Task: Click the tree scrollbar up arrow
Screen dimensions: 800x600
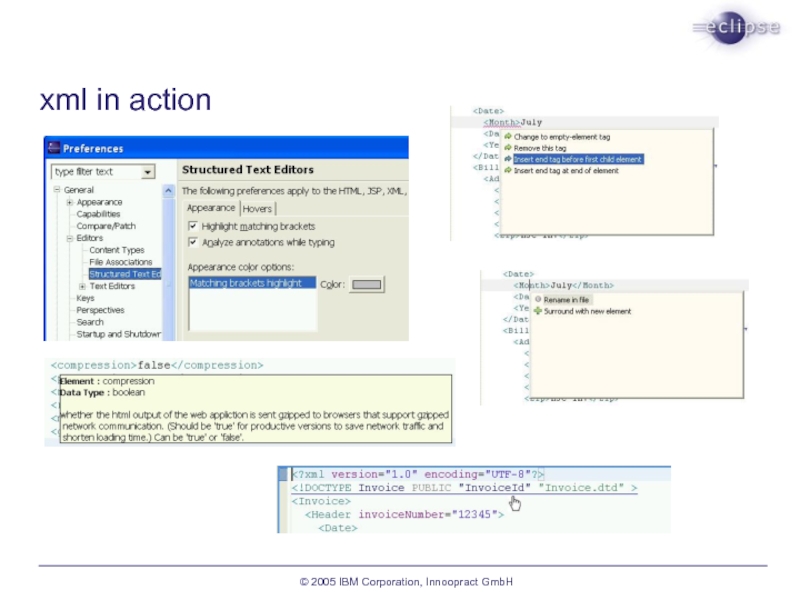Action: pos(168,191)
